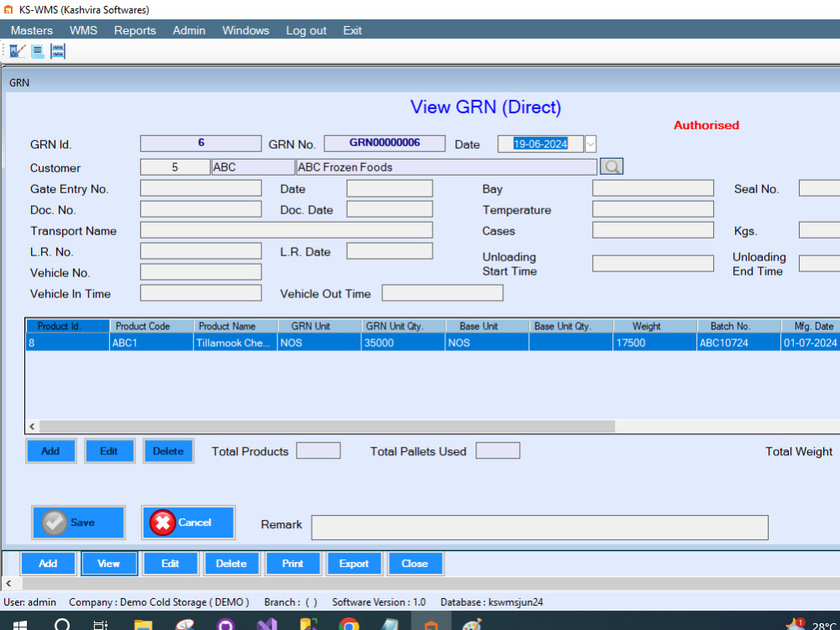Click the Remark input field

point(539,528)
